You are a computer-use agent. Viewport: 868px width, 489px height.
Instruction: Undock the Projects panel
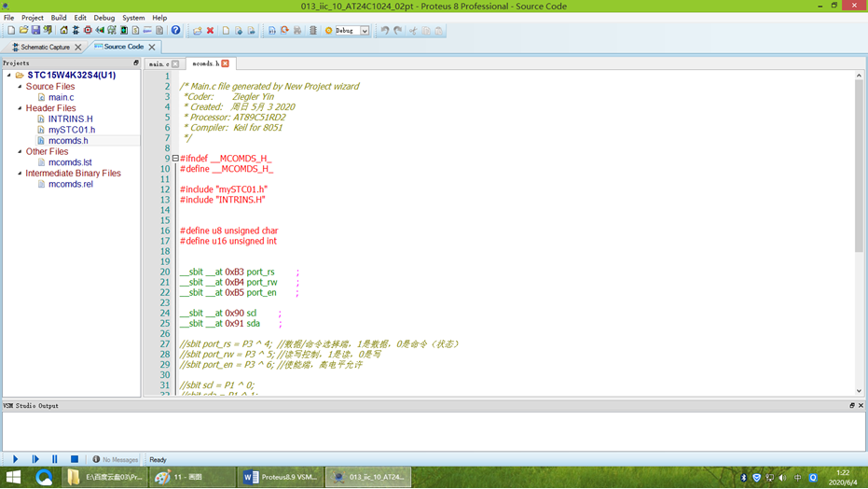click(x=135, y=63)
